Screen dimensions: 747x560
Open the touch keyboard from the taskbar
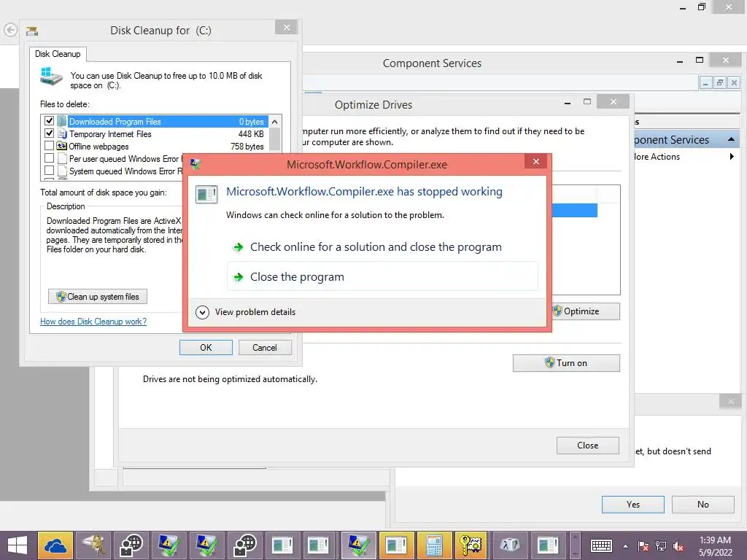601,546
